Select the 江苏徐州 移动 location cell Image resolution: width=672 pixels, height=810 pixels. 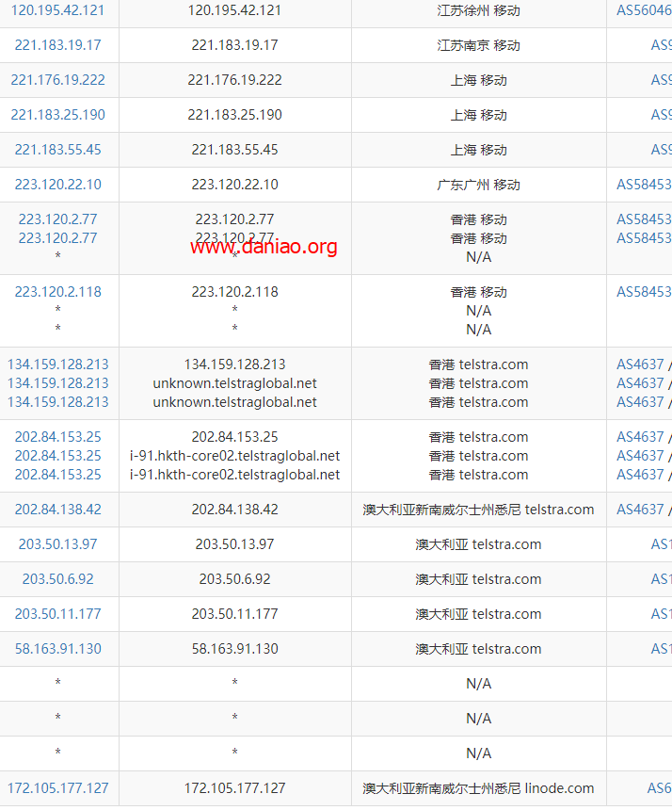(x=478, y=10)
